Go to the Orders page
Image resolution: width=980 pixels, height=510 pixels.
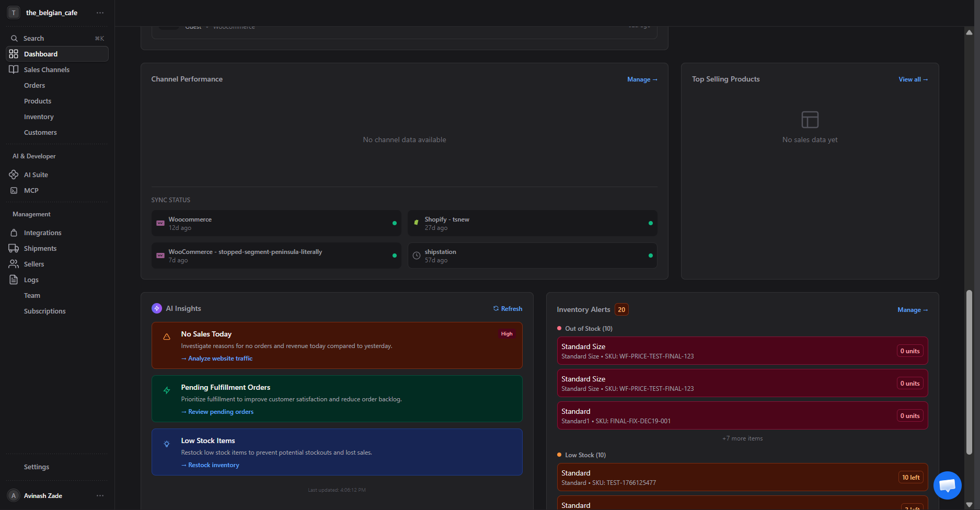34,86
